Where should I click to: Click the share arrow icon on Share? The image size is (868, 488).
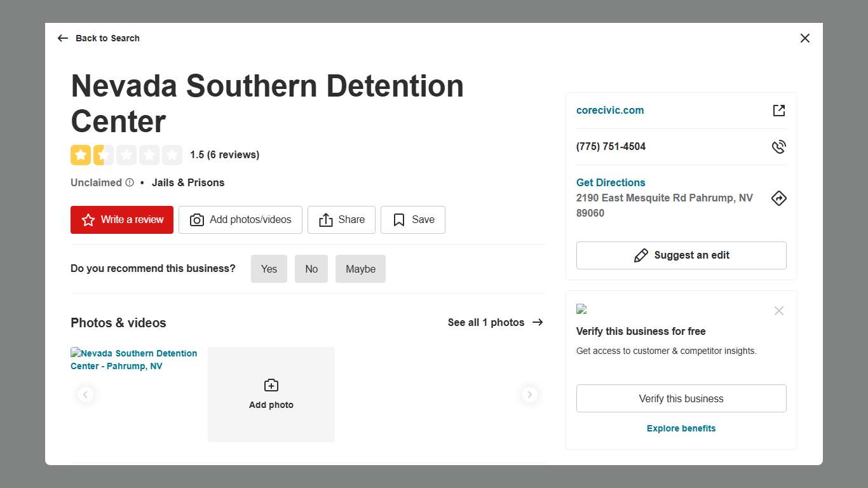coord(325,219)
